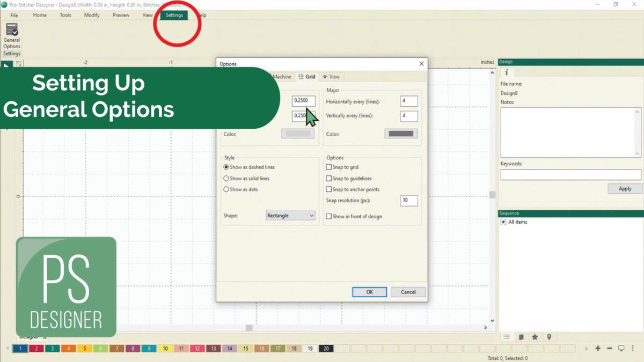This screenshot has width=644, height=362.
Task: Pick the Major grid color swatch
Action: point(401,134)
